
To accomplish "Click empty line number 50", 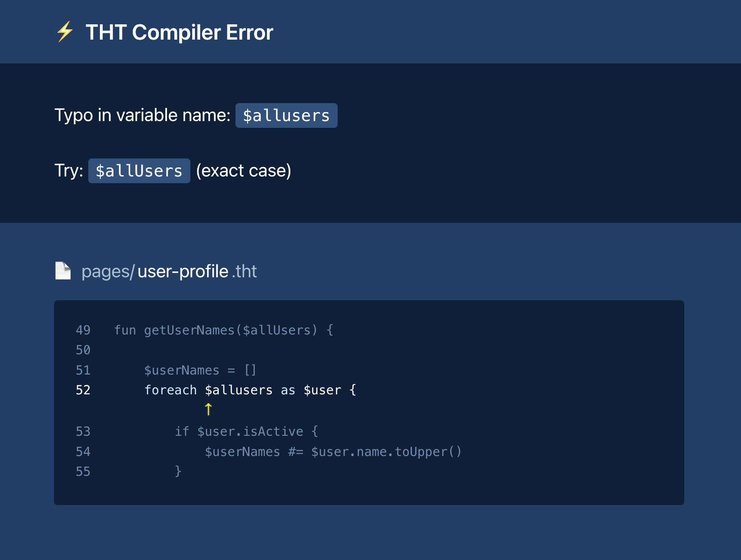I will click(x=83, y=350).
